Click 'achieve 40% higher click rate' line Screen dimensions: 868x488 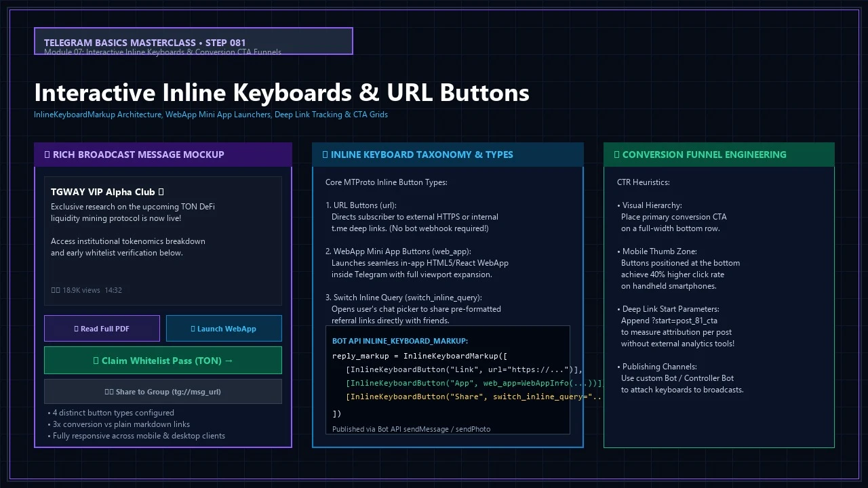pyautogui.click(x=673, y=274)
